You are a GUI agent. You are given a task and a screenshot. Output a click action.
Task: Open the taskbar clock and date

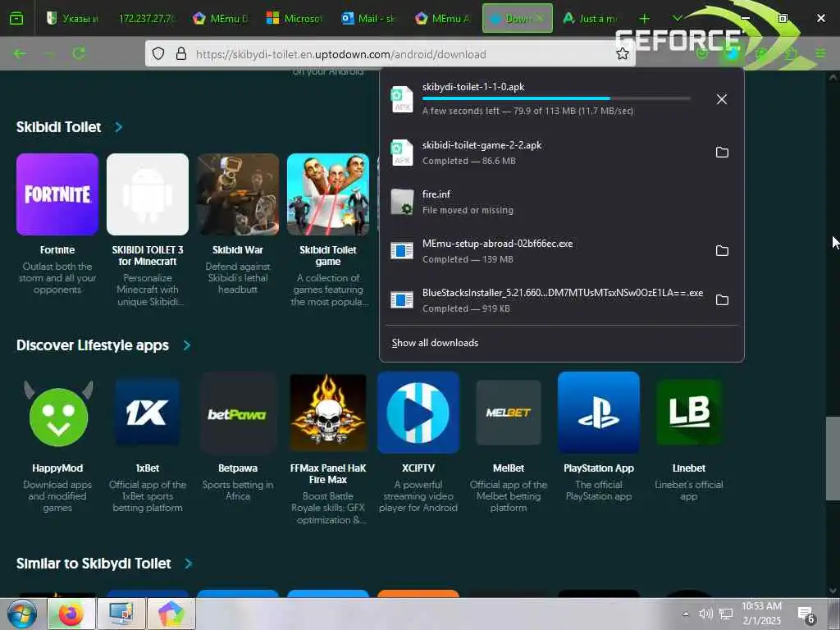(x=762, y=614)
